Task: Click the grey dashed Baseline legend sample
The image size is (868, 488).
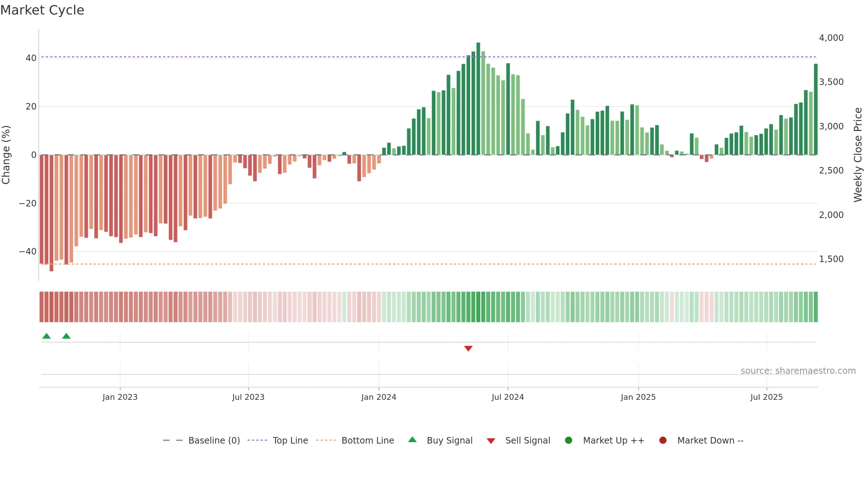Action: 173,440
